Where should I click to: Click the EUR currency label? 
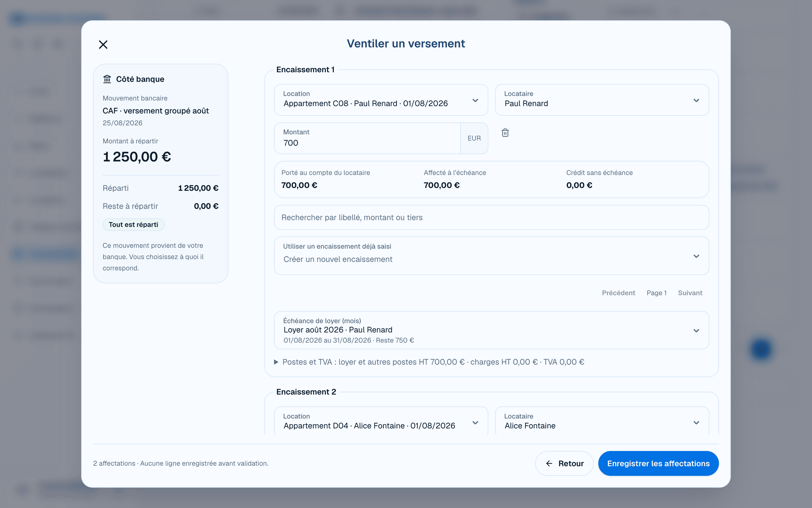pyautogui.click(x=474, y=138)
